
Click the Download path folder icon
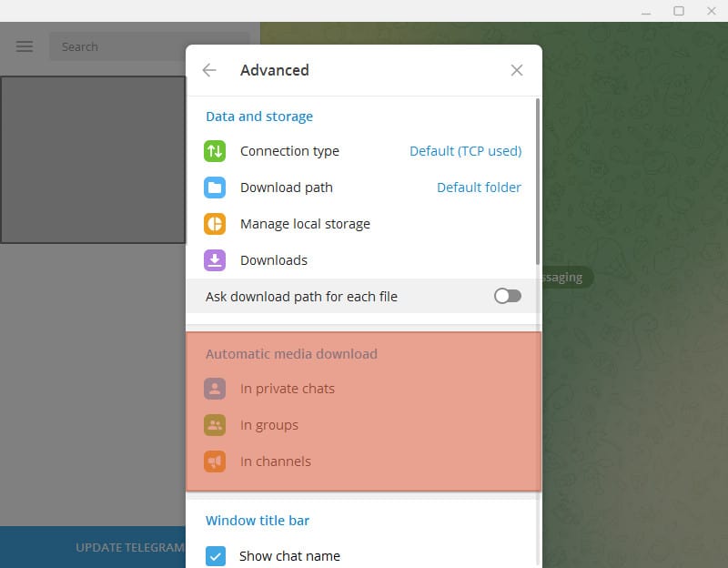click(215, 188)
